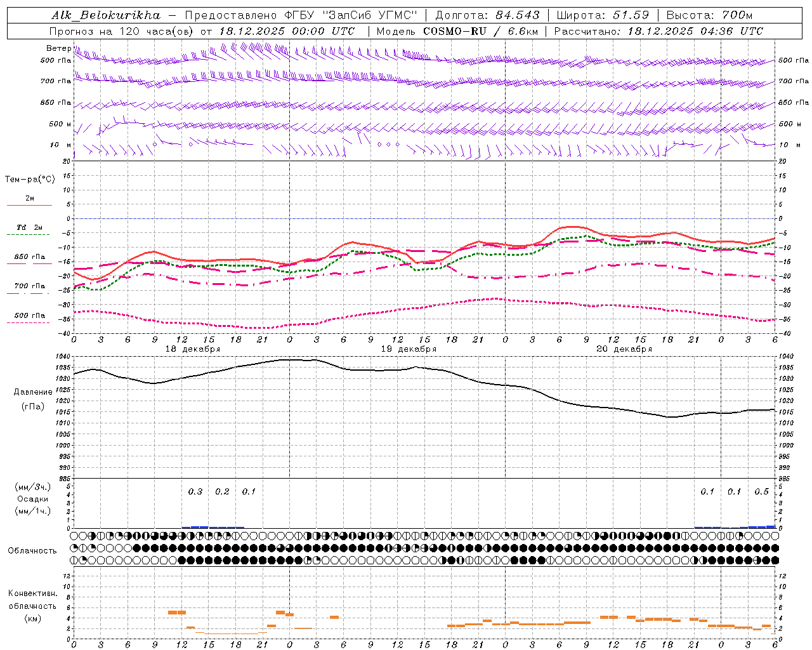
Task: Click the Высота: 700м header field
Action: click(x=709, y=15)
